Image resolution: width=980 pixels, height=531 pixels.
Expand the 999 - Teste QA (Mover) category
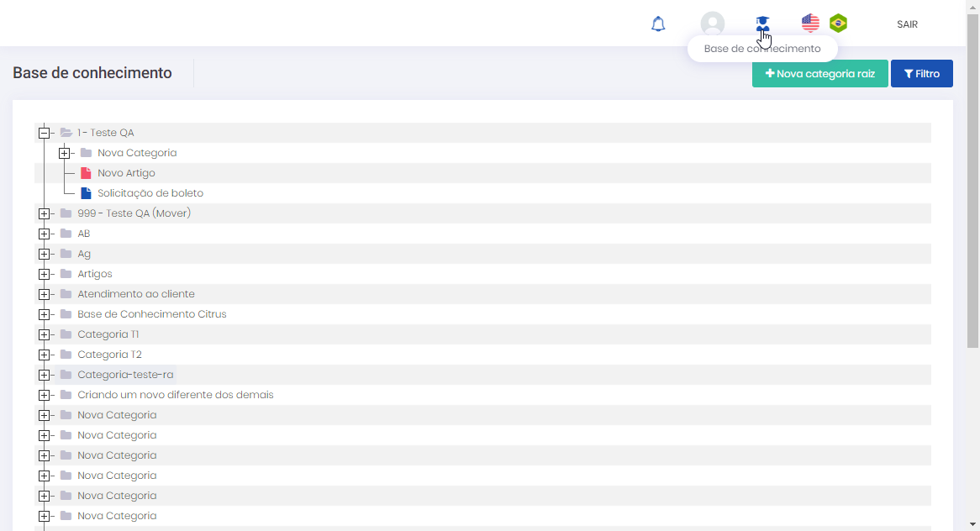pyautogui.click(x=44, y=213)
